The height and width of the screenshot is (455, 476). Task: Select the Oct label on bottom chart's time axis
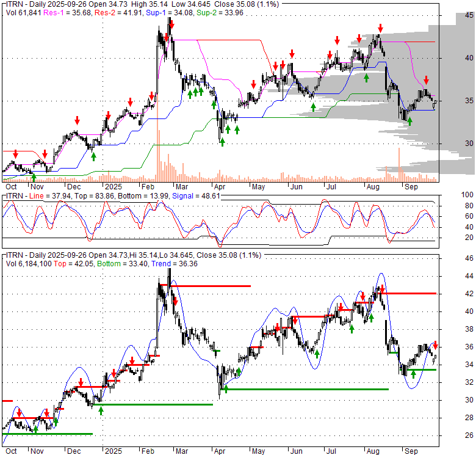(11, 451)
